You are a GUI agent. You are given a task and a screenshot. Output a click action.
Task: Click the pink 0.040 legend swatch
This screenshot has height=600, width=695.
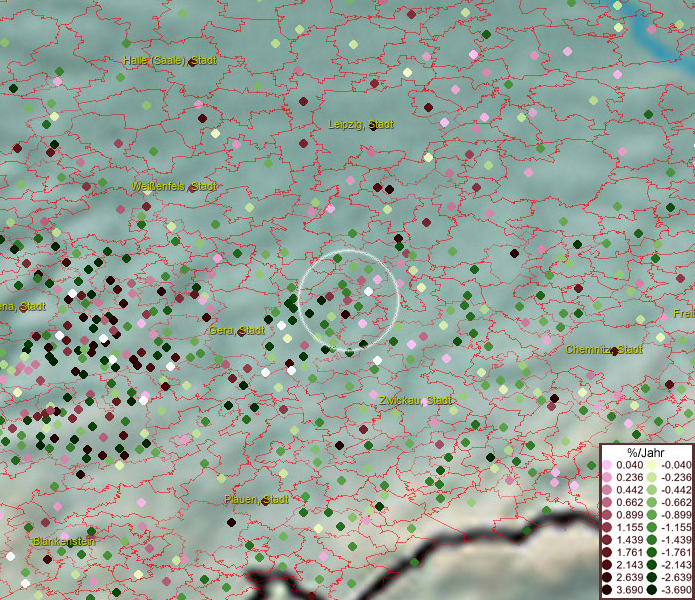point(607,465)
